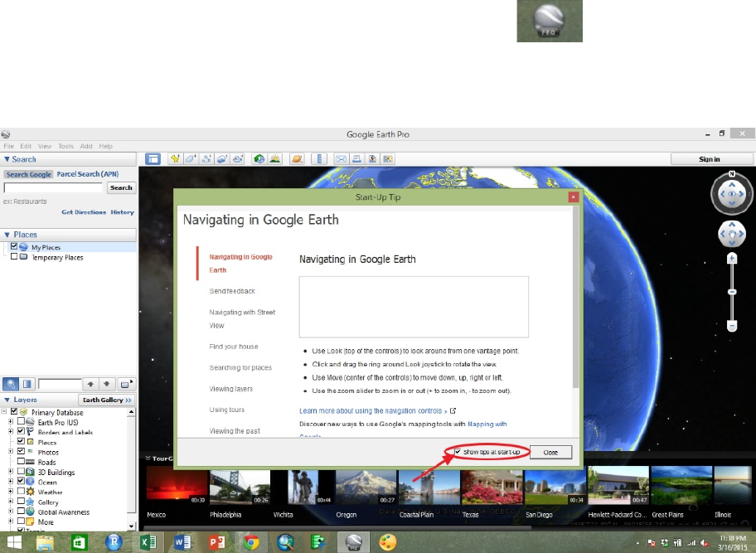756x553 pixels.
Task: Click the Get Directions link
Action: pos(84,212)
